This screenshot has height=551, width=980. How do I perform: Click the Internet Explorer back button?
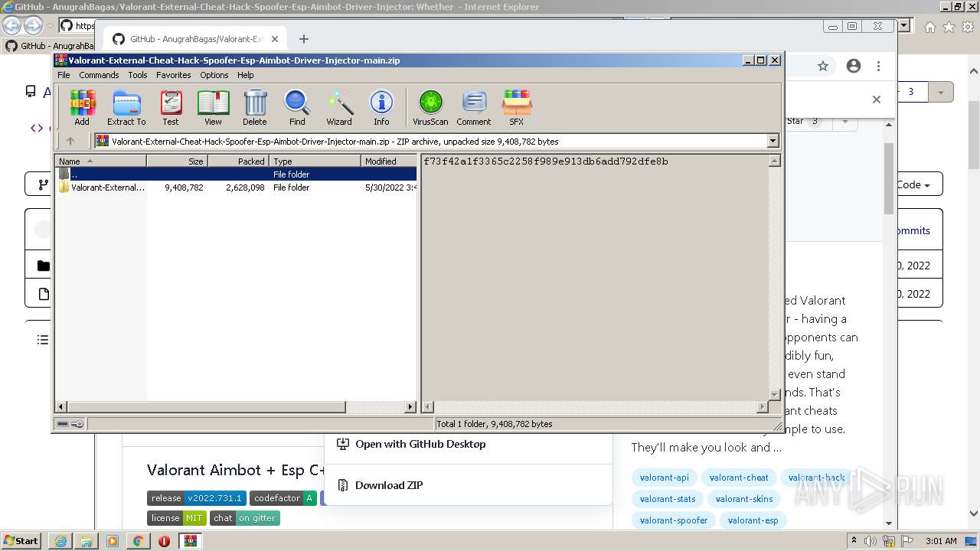click(x=12, y=25)
